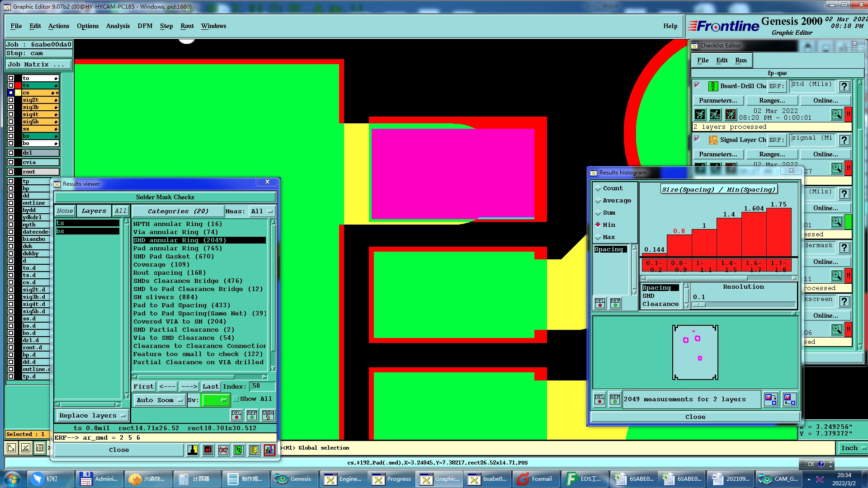Open the Analysis menu
The image size is (868, 488).
pos(118,26)
